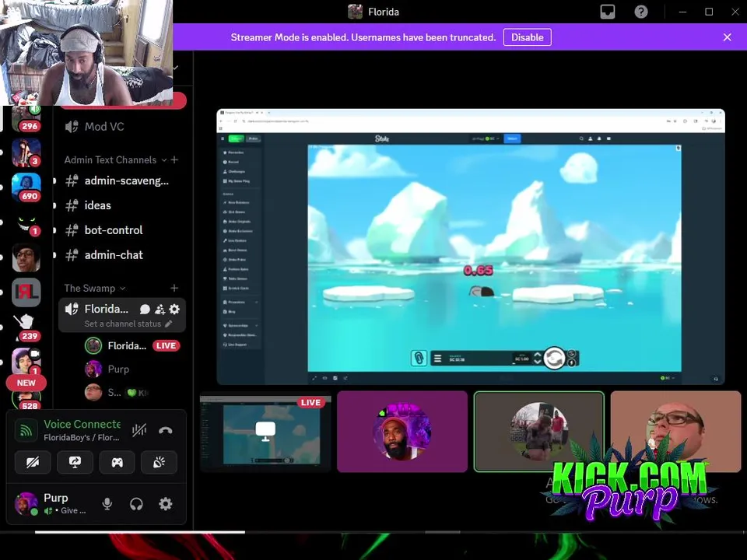Edit Florida voice channel settings gear
Image resolution: width=747 pixels, height=560 pixels.
click(175, 310)
